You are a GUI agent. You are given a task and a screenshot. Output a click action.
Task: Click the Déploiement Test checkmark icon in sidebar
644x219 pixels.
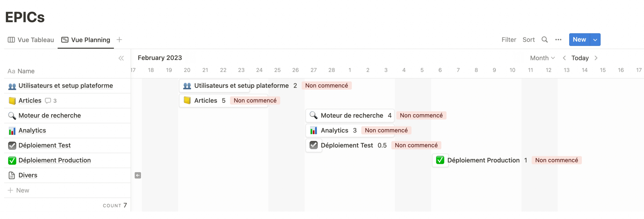12,145
